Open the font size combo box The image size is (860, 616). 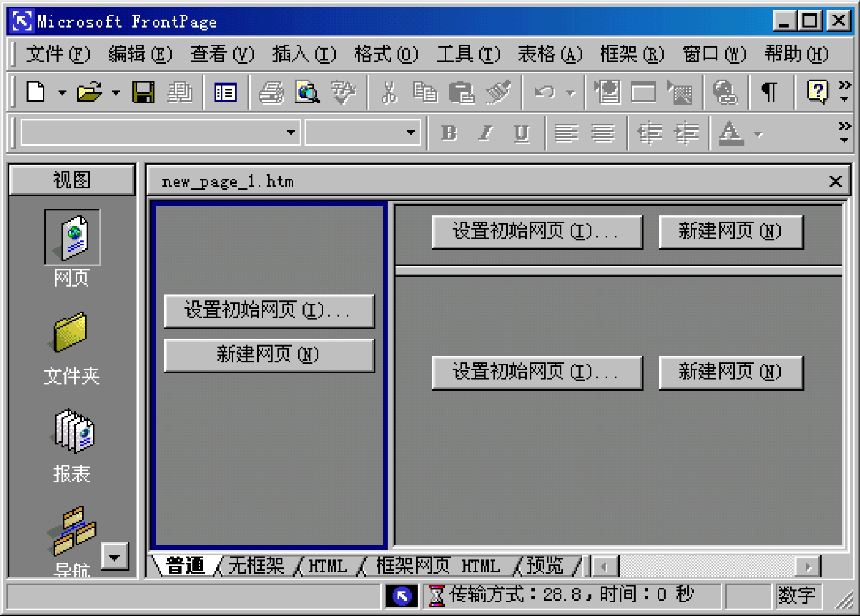click(x=363, y=132)
